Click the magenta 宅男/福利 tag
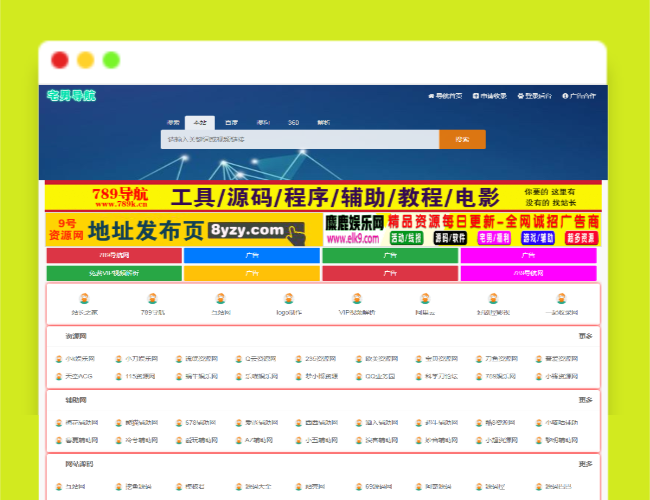 pyautogui.click(x=494, y=238)
